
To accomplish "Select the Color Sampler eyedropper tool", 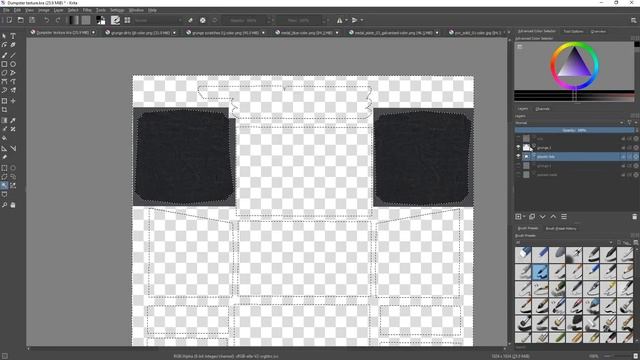I will point(13,120).
